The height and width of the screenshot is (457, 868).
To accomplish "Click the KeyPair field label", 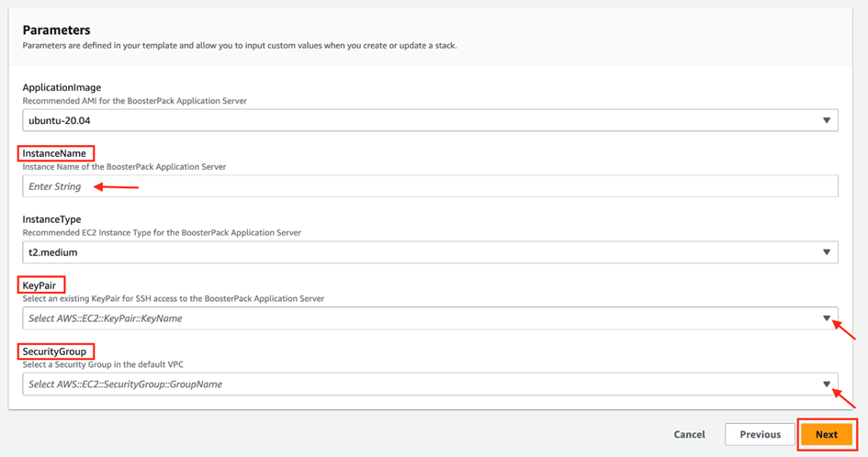I will coord(39,285).
